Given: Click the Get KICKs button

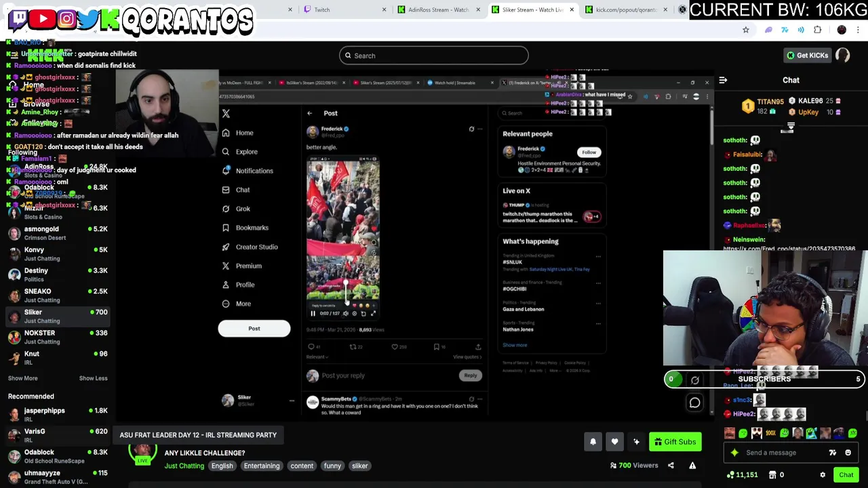Looking at the screenshot, I should pyautogui.click(x=806, y=56).
